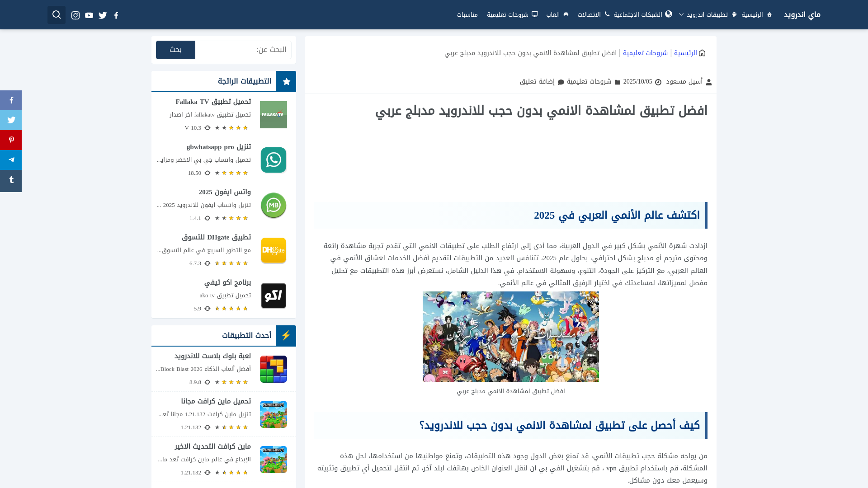Open الرئيسية breadcrumb link
This screenshot has height=488, width=868.
click(x=686, y=53)
